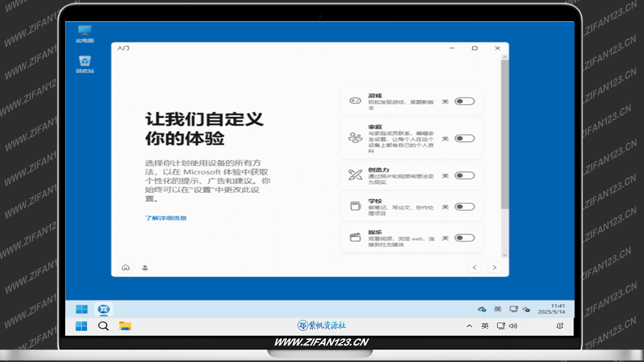Click the 让我们自定义你的体验 heading
The image size is (644, 362).
pos(204,129)
